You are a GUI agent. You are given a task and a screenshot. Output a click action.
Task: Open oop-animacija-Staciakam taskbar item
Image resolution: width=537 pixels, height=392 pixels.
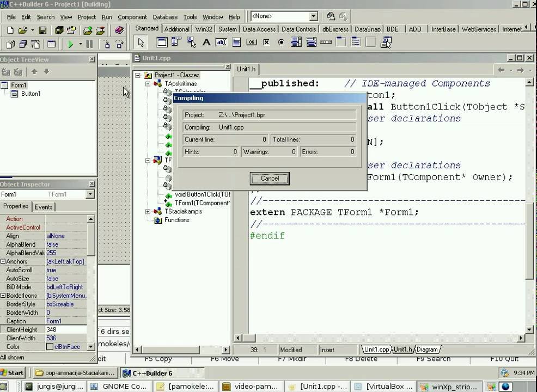click(x=76, y=373)
